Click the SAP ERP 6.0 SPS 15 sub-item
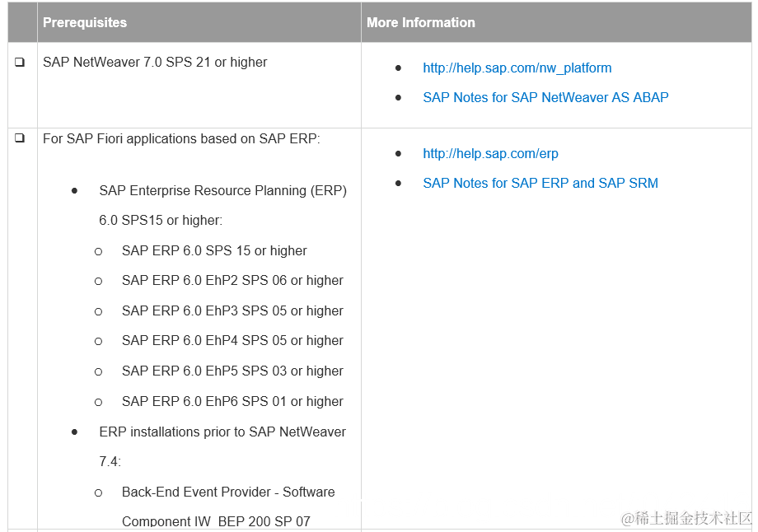This screenshot has width=758, height=532. click(214, 251)
